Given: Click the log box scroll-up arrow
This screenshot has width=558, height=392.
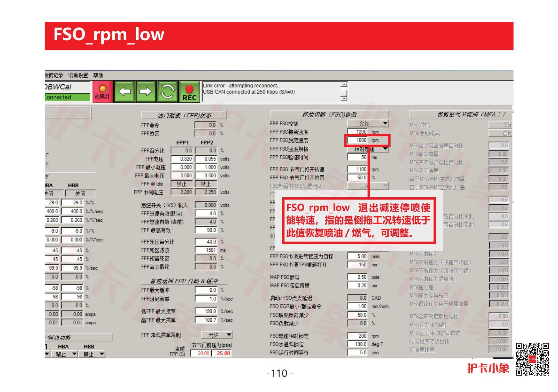Looking at the screenshot, I should (x=343, y=84).
